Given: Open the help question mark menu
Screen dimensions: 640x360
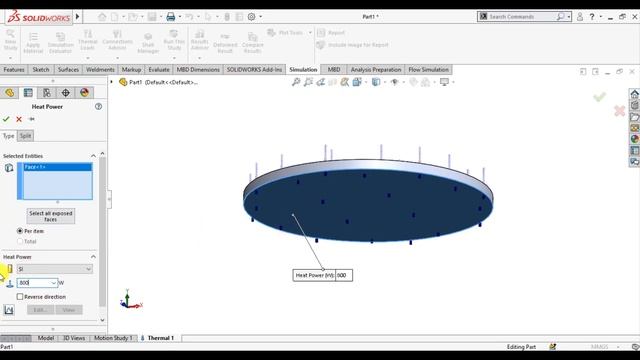Looking at the screenshot, I should [x=592, y=17].
